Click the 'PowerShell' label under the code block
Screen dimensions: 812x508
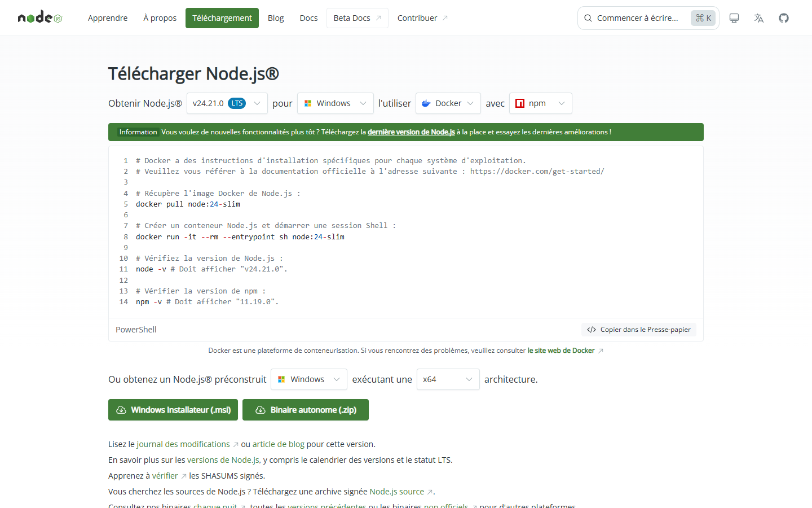136,330
